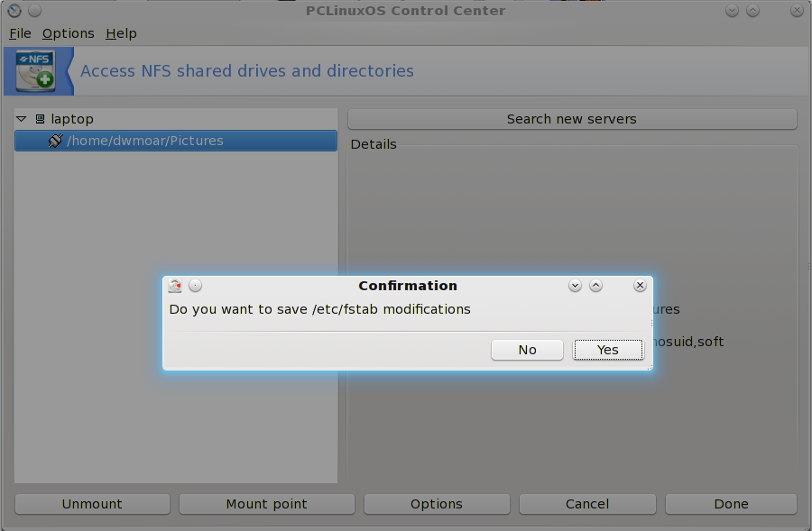
Task: Choose No in the Confirmation dialog
Action: point(527,350)
